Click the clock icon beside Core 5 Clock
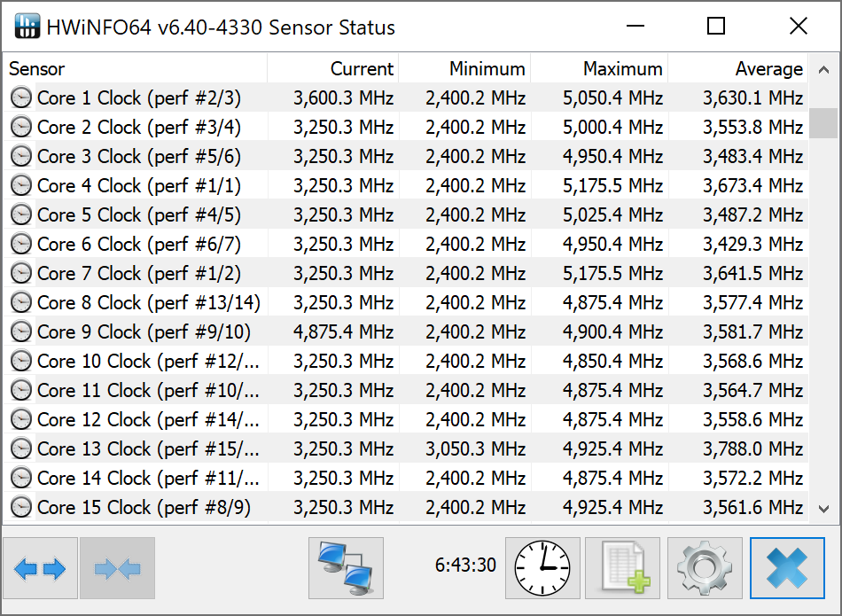The image size is (842, 616). tap(21, 214)
